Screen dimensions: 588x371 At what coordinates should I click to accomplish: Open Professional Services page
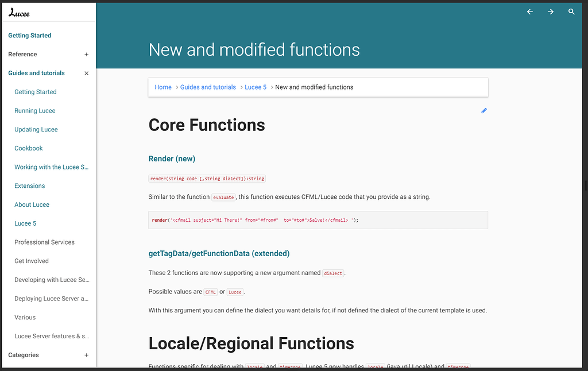pos(44,242)
